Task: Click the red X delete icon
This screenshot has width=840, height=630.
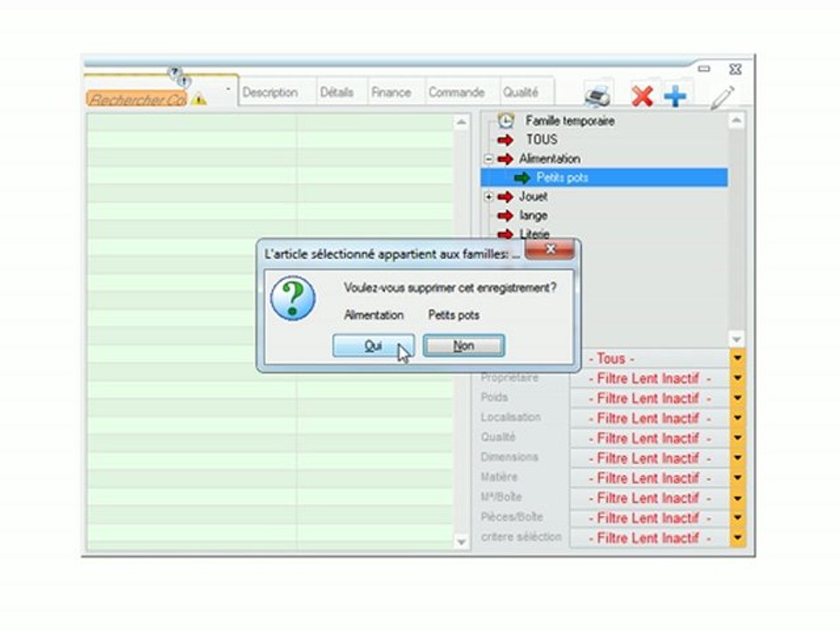Action: [x=641, y=96]
